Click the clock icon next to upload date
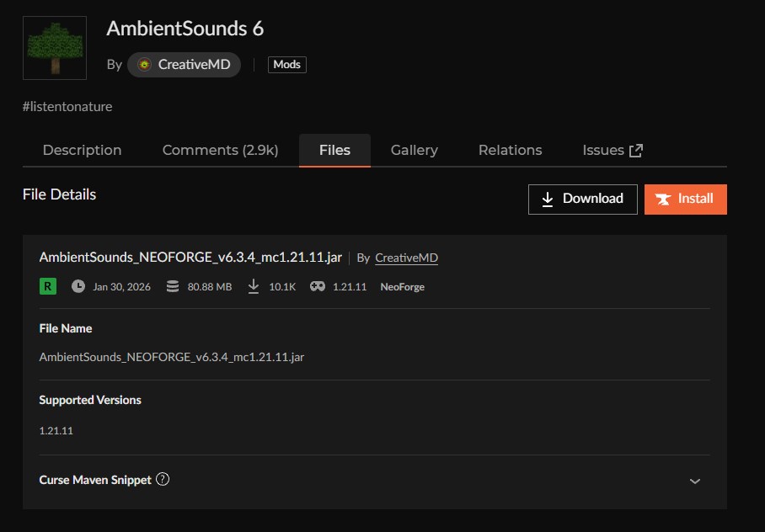The width and height of the screenshot is (765, 532). tap(78, 286)
